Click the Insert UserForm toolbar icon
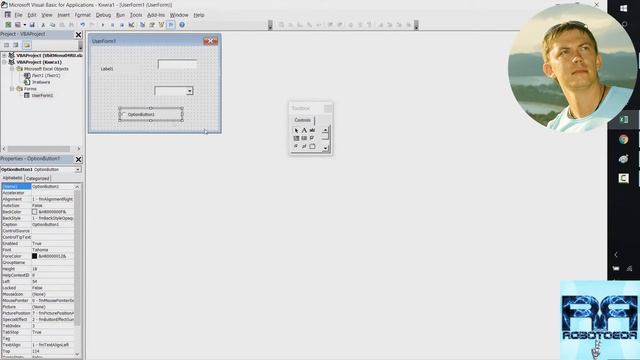Screen dimensions: 640x360 pyautogui.click(x=18, y=25)
